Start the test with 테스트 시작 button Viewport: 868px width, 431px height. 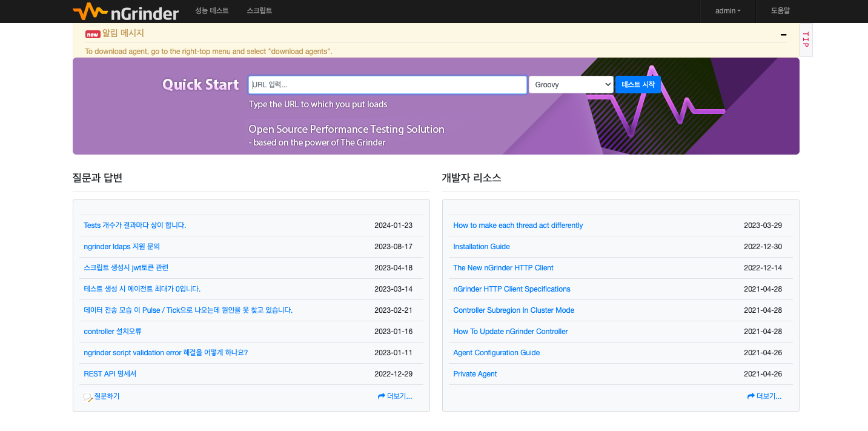[x=638, y=85]
